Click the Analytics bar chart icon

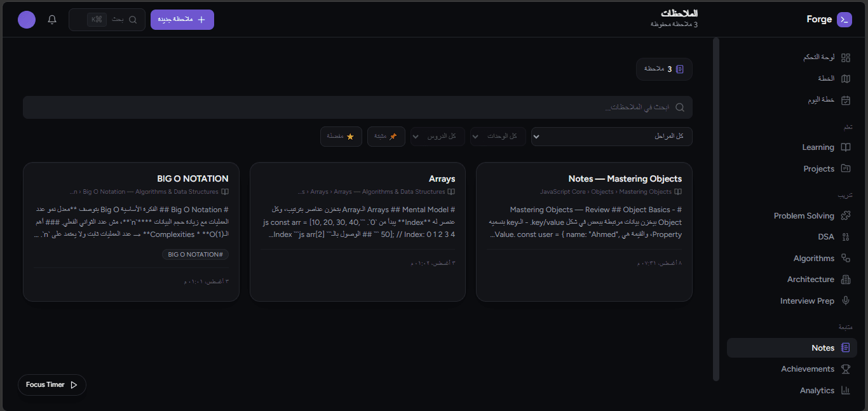846,391
